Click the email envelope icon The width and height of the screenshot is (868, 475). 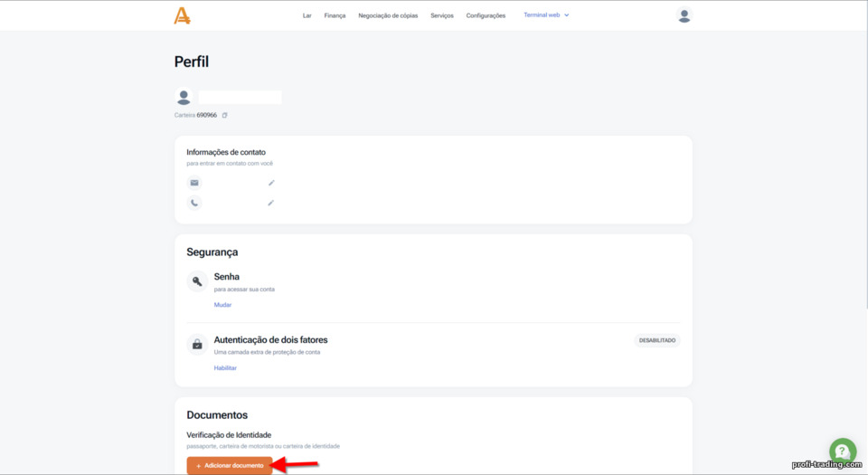(x=194, y=183)
